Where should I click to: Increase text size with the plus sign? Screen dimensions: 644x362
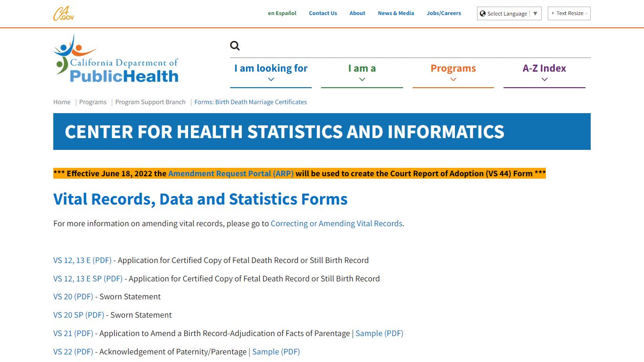pyautogui.click(x=553, y=13)
